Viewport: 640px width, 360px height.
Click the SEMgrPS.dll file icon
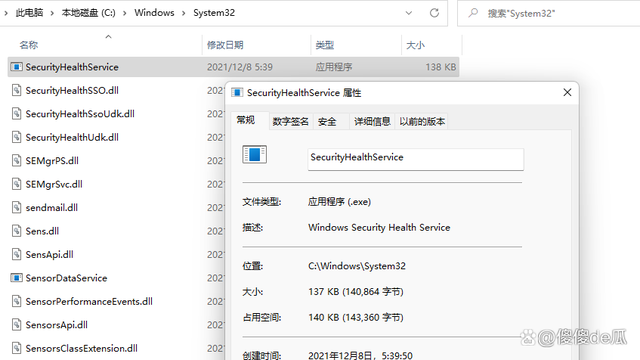pos(16,160)
